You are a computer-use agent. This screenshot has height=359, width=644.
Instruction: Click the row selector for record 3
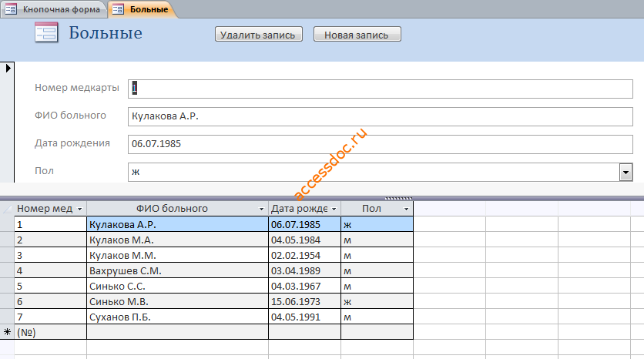click(x=7, y=256)
